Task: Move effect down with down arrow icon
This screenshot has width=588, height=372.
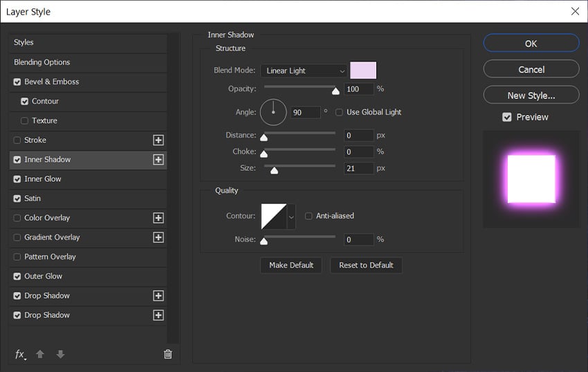Action: coord(60,354)
